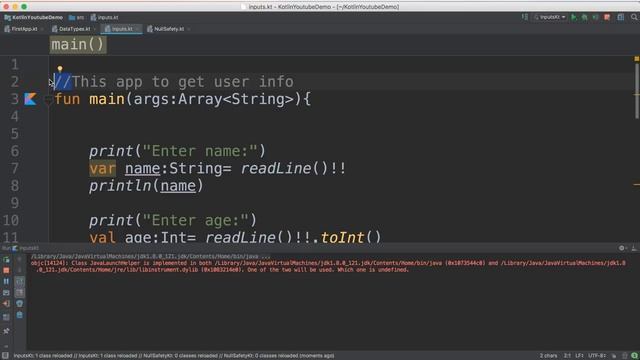Open the InputsKt run configuration dropdown

coord(550,17)
